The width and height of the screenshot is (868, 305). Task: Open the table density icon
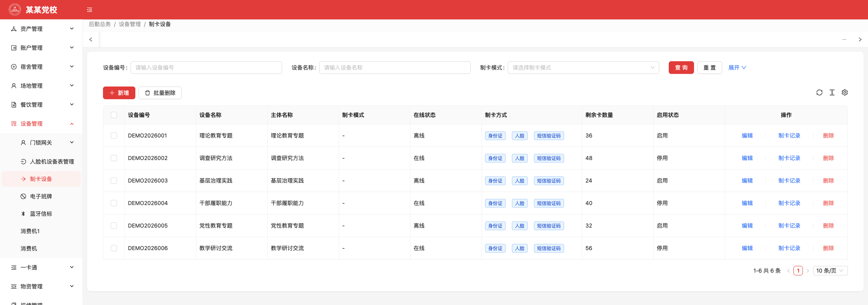tap(832, 92)
